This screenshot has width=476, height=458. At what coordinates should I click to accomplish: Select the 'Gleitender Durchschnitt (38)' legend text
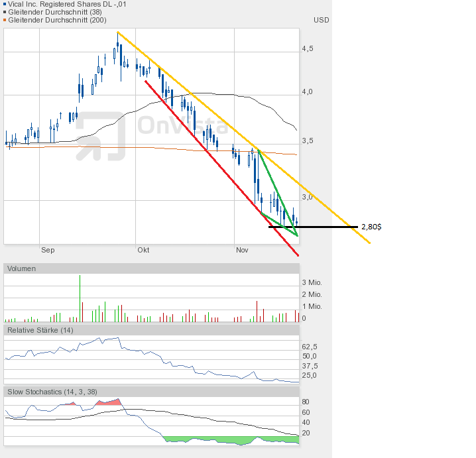[55, 12]
